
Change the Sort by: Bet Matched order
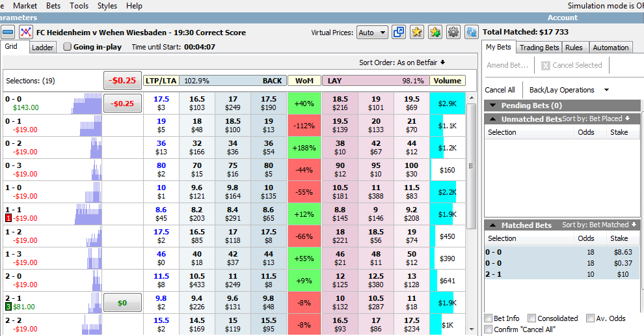(599, 225)
